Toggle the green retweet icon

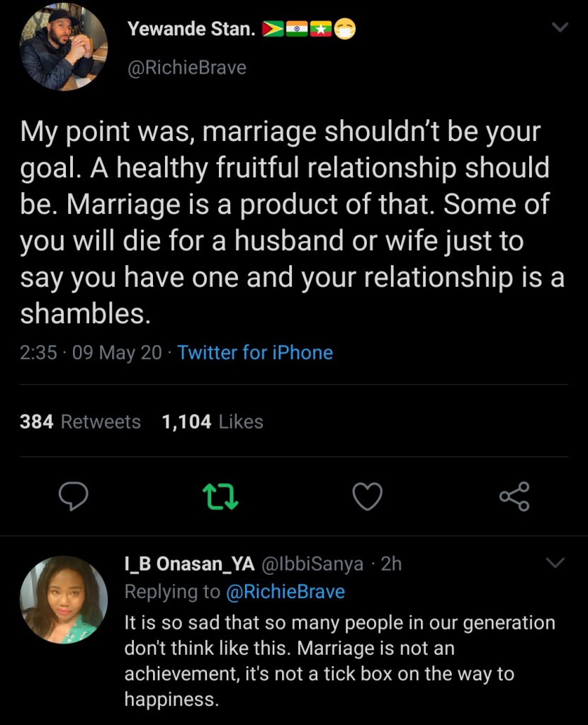pyautogui.click(x=222, y=496)
